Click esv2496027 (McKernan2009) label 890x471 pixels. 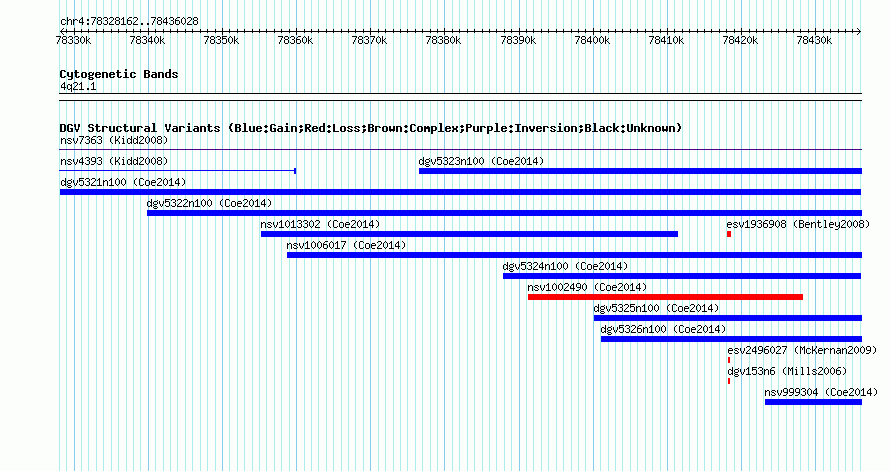pyautogui.click(x=802, y=350)
